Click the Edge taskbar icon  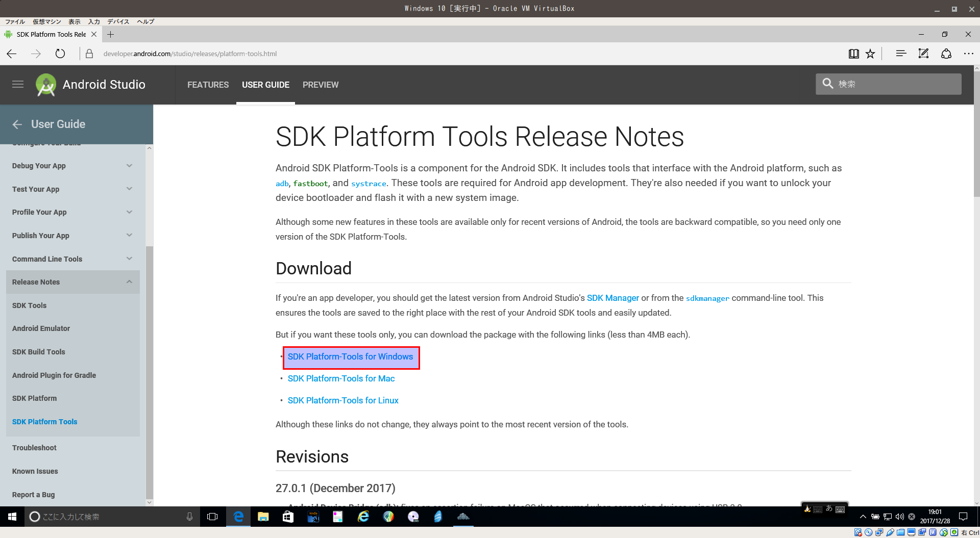coord(238,517)
